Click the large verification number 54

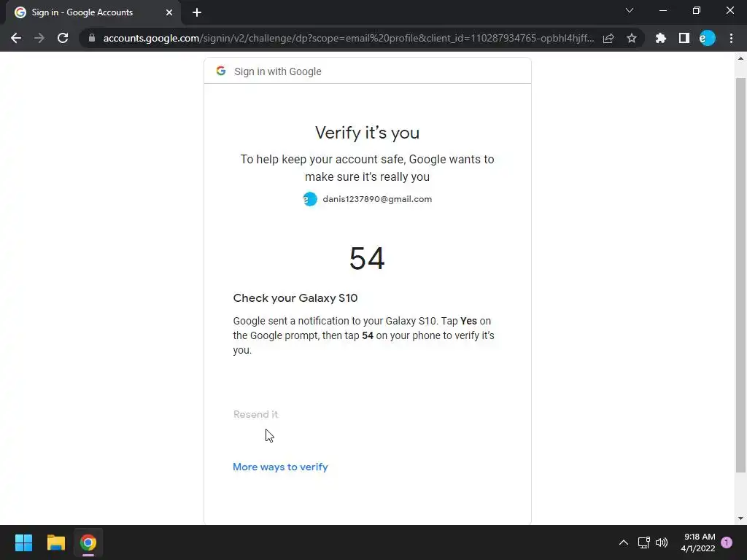367,259
